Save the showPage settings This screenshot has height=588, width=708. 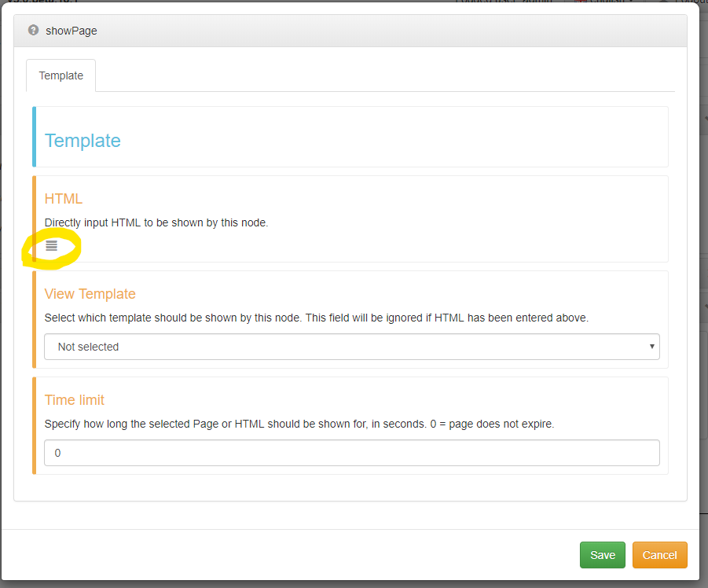point(603,555)
